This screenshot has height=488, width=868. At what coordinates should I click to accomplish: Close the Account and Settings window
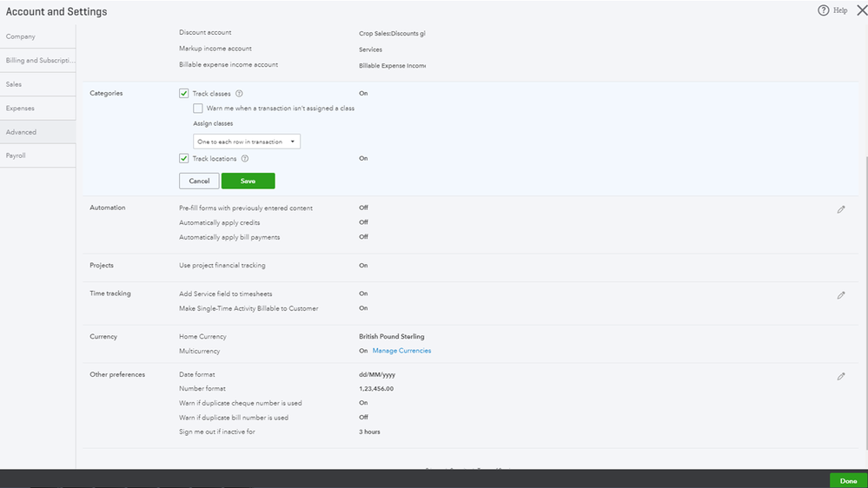click(x=862, y=10)
